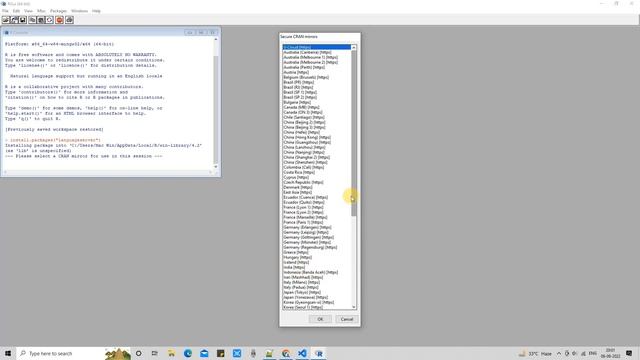Screen dimensions: 640x360
Task: Click the Paste toolbar icon
Action: [41, 20]
